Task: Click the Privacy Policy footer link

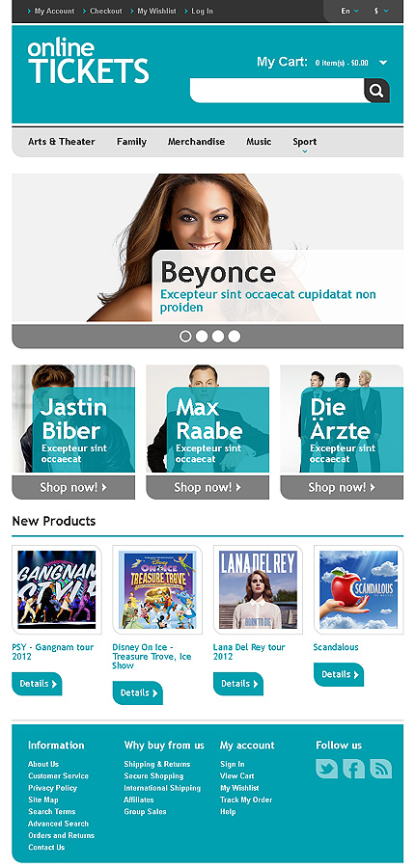Action: pos(53,788)
